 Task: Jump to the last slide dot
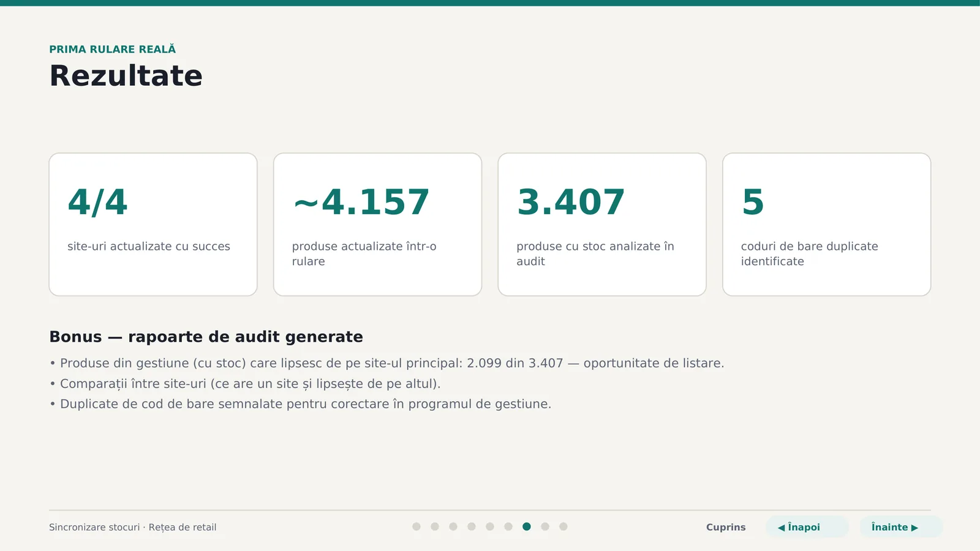pyautogui.click(x=563, y=527)
